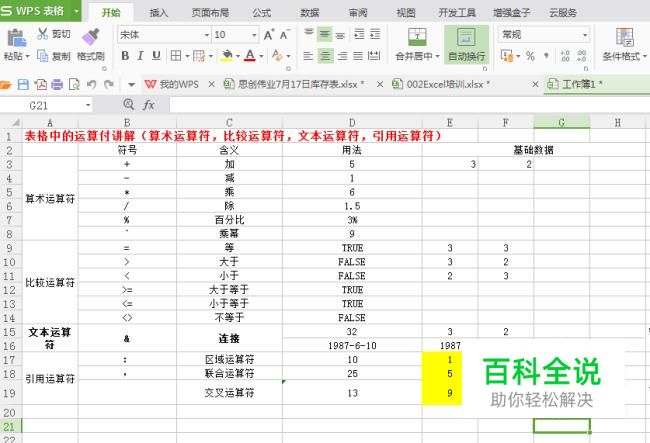Click the red font color A
This screenshot has width=650, height=443.
pyautogui.click(x=250, y=56)
